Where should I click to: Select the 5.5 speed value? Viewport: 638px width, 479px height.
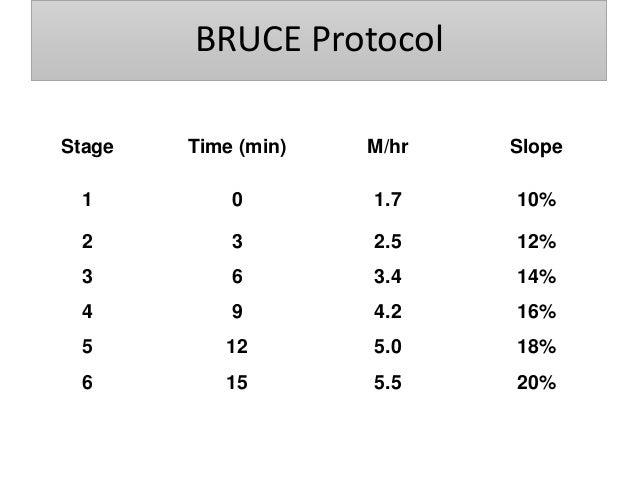pyautogui.click(x=388, y=383)
